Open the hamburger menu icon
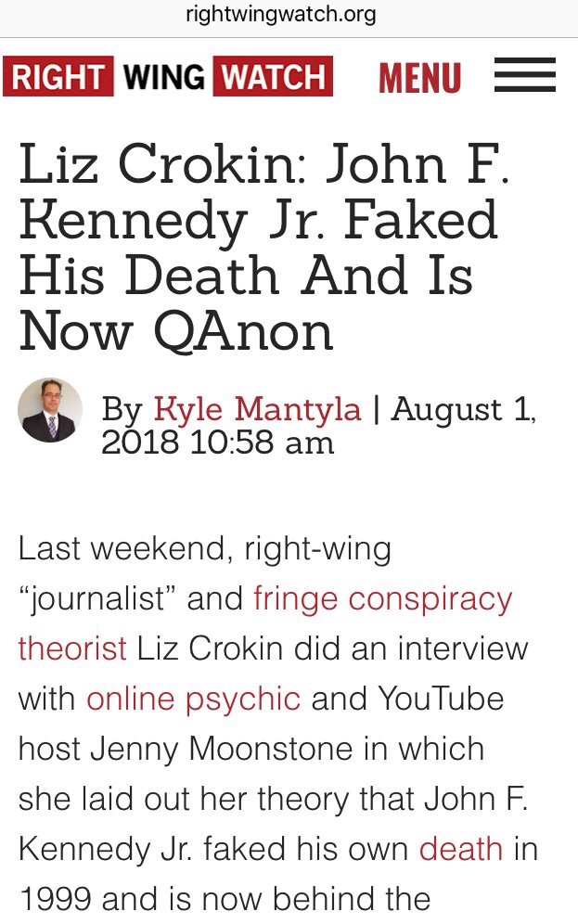The width and height of the screenshot is (578, 924). point(524,76)
